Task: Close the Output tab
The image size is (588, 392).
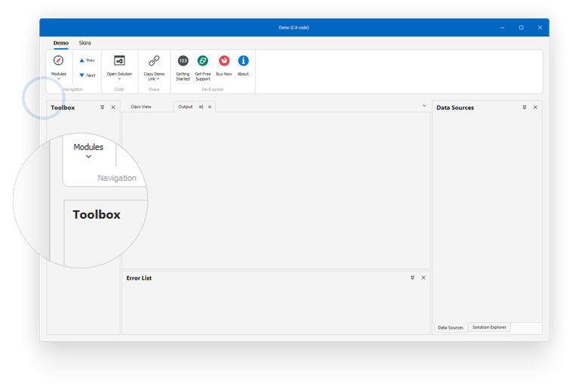Action: tap(210, 107)
